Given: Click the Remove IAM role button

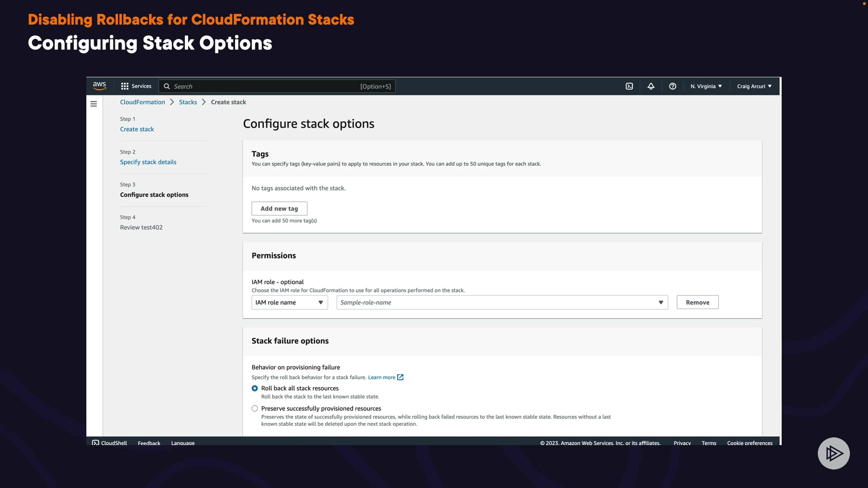Looking at the screenshot, I should pyautogui.click(x=697, y=302).
